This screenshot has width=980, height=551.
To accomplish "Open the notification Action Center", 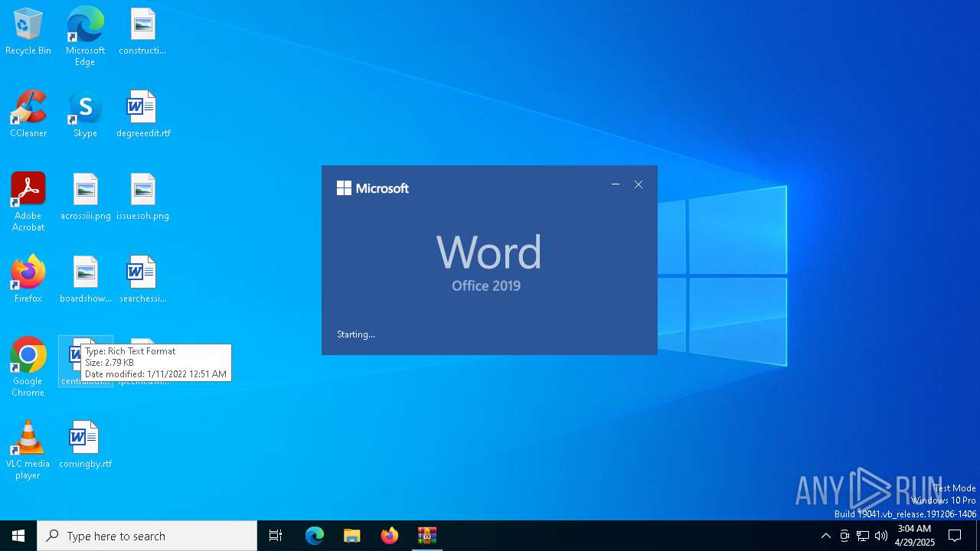I will pyautogui.click(x=955, y=536).
